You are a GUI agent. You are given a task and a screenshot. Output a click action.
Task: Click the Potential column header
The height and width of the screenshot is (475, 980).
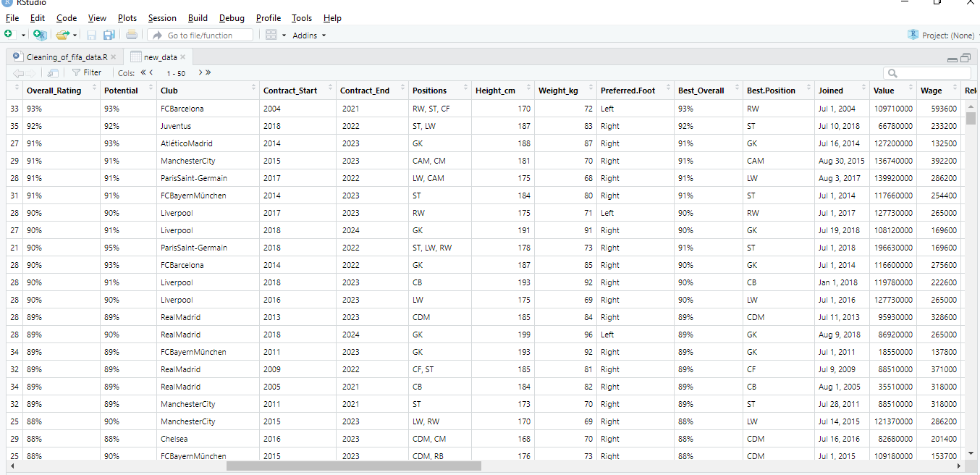128,91
